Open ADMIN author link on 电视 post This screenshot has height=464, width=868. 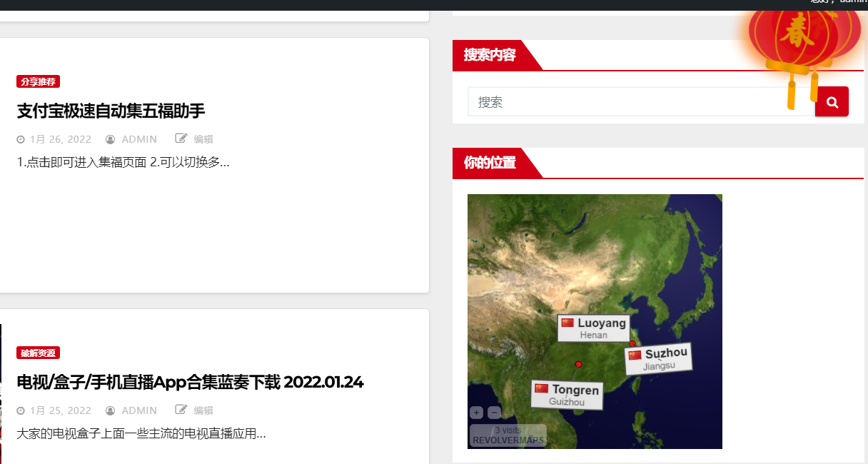click(139, 410)
